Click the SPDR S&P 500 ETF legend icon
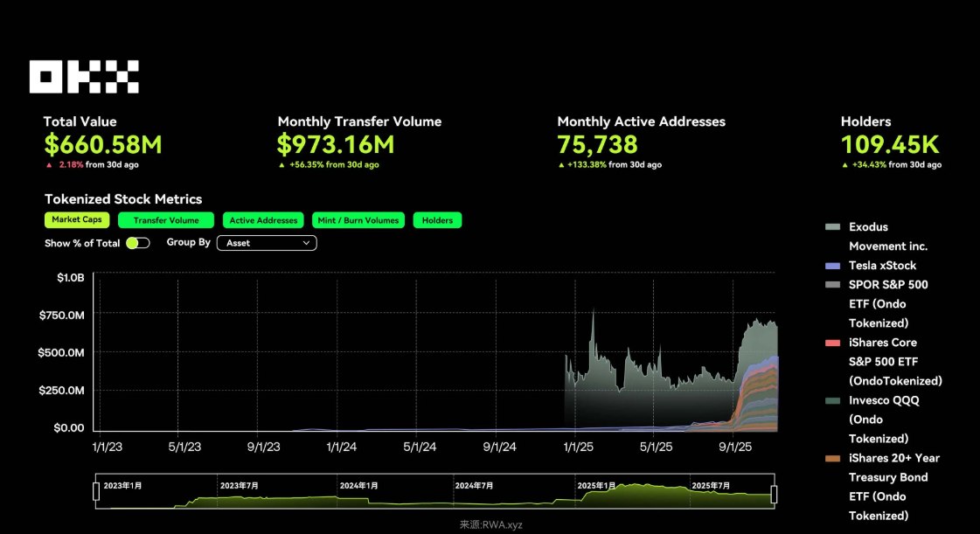This screenshot has height=534, width=980. (x=832, y=285)
